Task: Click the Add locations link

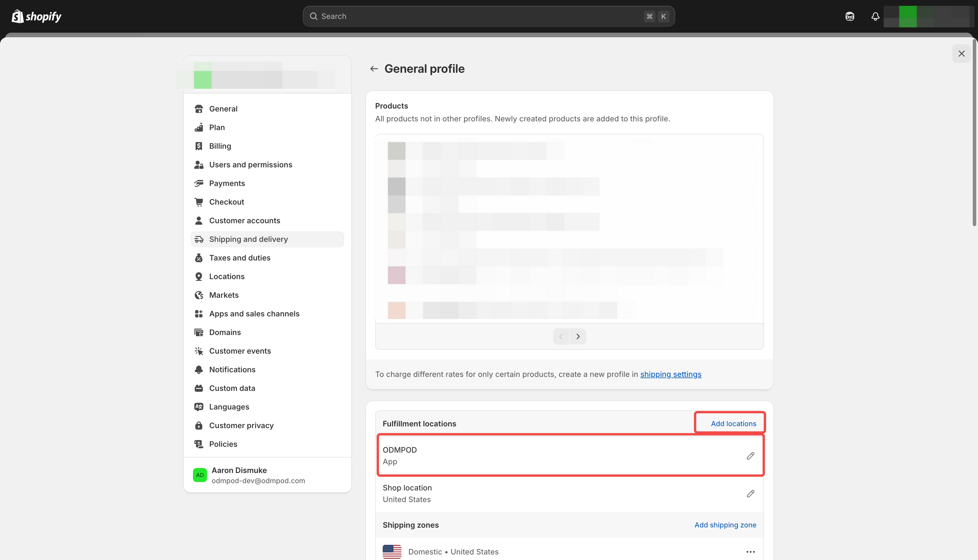Action: 733,423
